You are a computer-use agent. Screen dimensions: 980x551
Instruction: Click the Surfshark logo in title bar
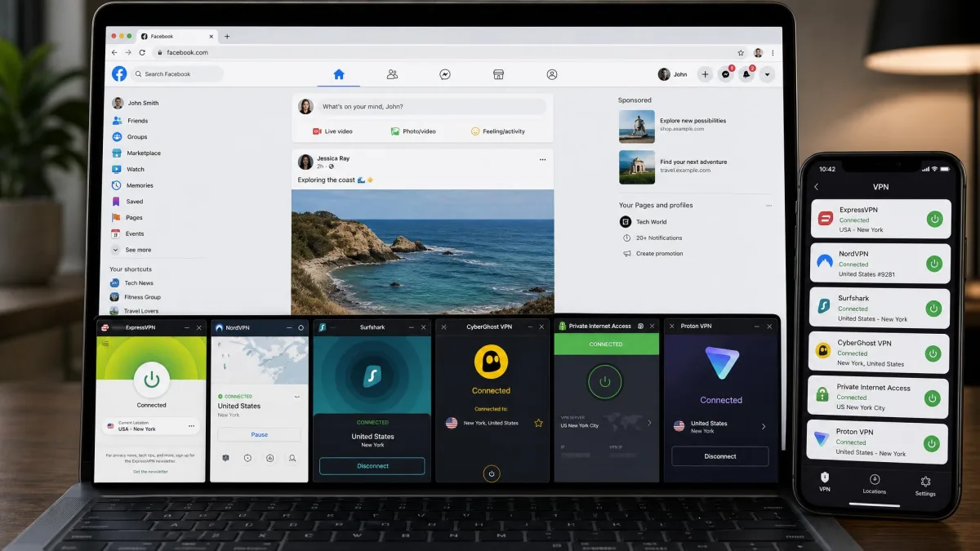pyautogui.click(x=323, y=327)
